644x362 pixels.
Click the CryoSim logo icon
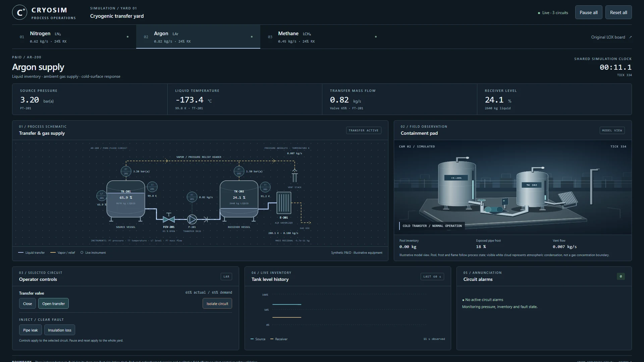19,13
